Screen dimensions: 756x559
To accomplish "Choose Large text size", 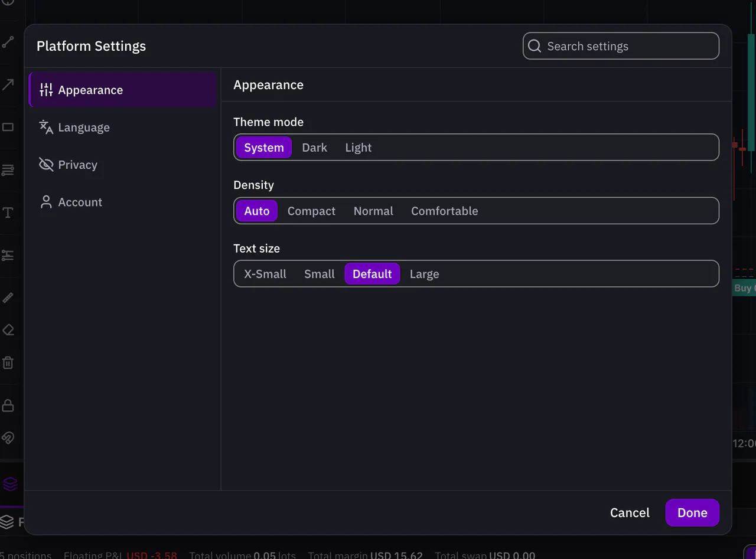I will pos(424,274).
